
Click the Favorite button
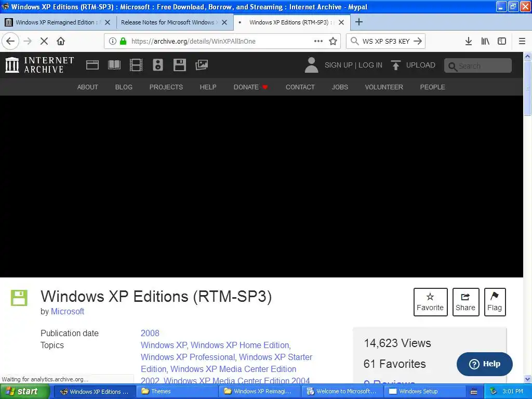[430, 302]
